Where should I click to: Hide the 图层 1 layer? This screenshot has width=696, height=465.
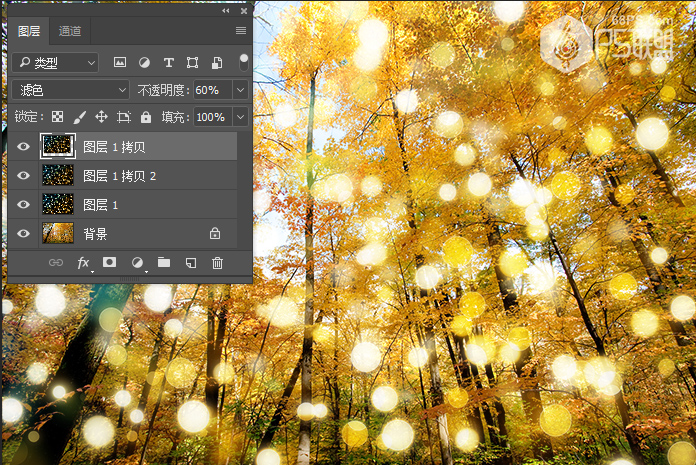pyautogui.click(x=24, y=205)
